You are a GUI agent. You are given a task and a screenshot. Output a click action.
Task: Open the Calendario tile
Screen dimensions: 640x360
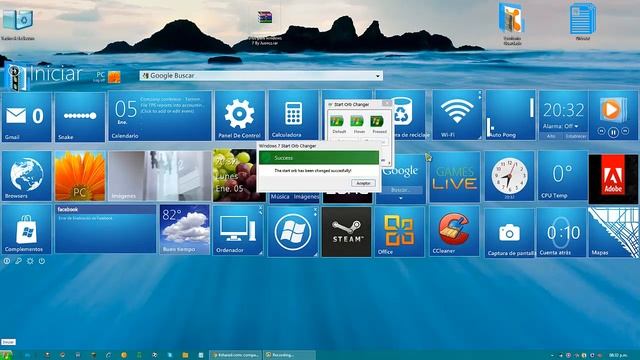click(x=160, y=116)
